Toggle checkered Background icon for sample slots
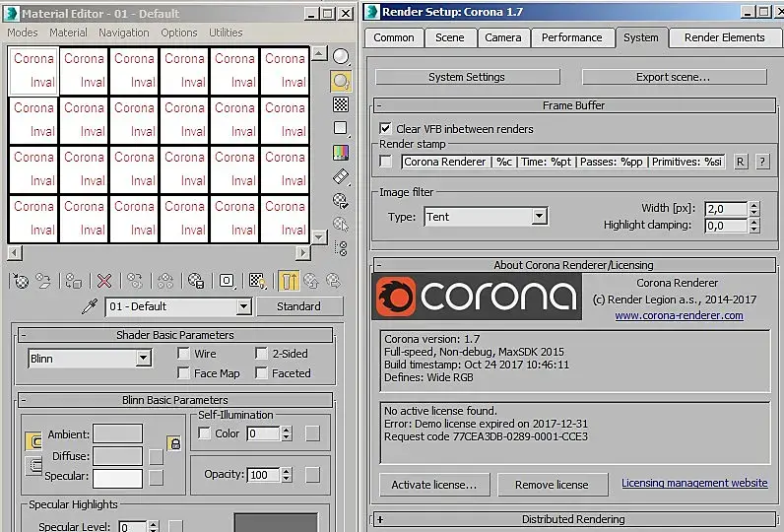This screenshot has width=784, height=532. [x=341, y=104]
